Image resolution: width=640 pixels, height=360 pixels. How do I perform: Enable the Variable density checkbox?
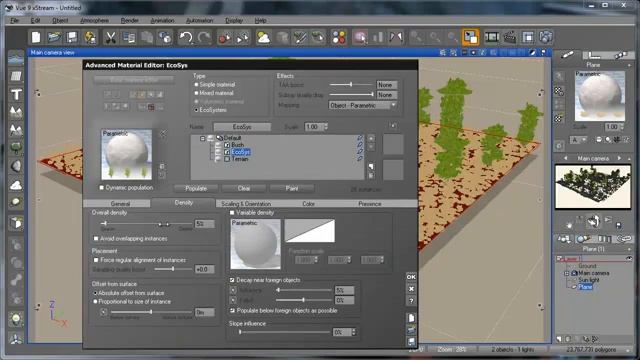pos(232,213)
